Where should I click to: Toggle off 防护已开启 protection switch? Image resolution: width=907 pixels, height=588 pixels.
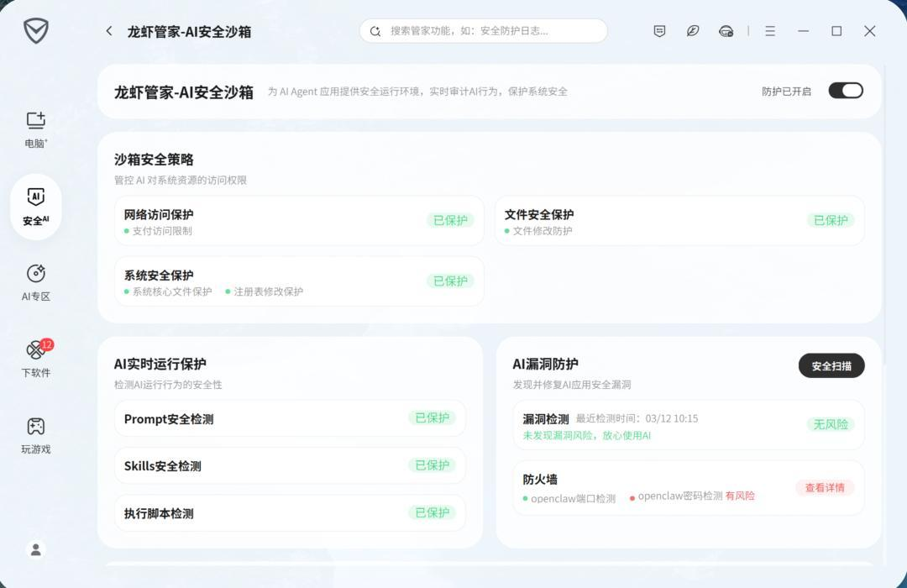point(846,90)
